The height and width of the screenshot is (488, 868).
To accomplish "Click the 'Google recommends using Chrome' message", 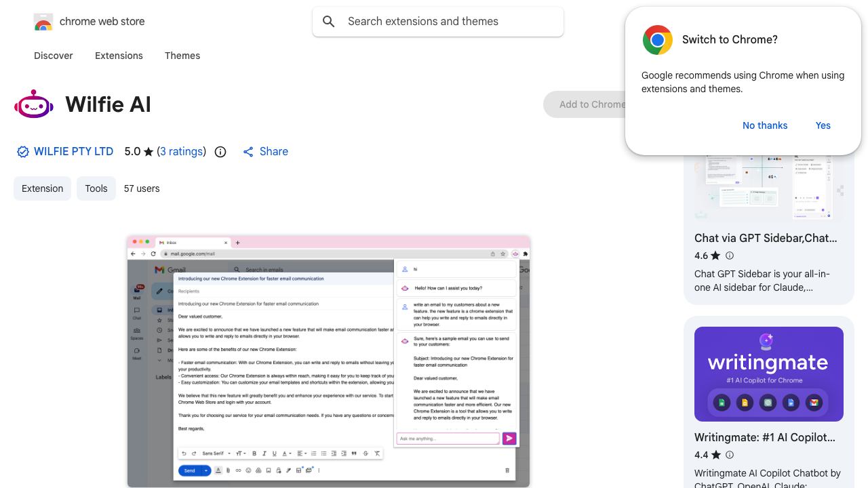I will [x=743, y=82].
